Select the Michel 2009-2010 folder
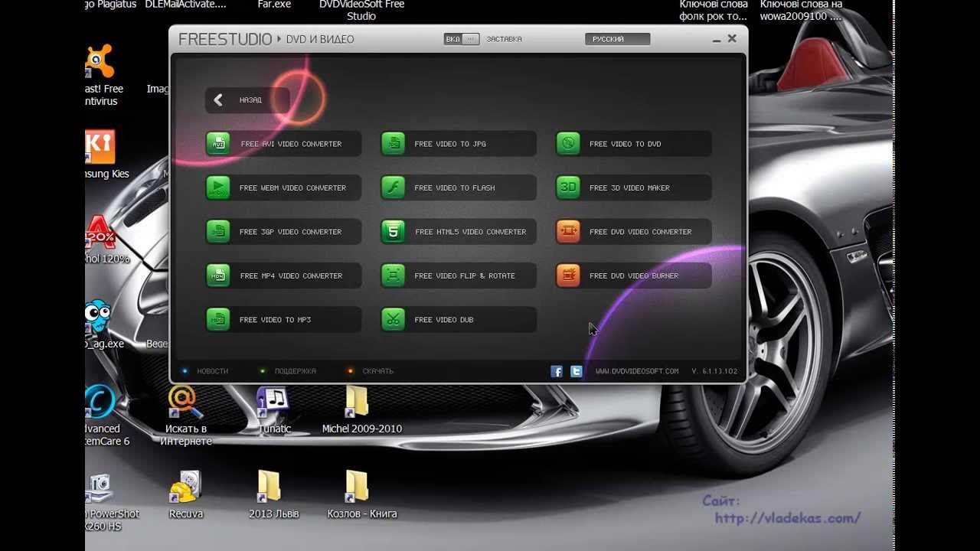This screenshot has height=551, width=980. 361,410
